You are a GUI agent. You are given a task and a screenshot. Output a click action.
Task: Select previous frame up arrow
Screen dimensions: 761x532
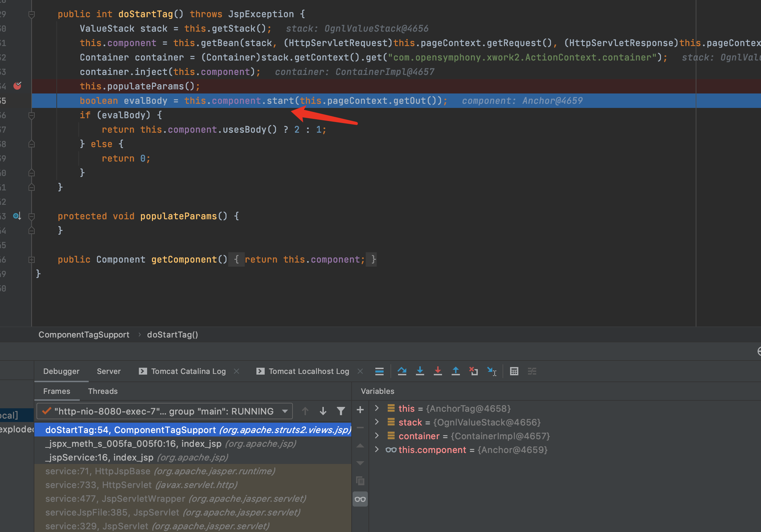pos(305,411)
